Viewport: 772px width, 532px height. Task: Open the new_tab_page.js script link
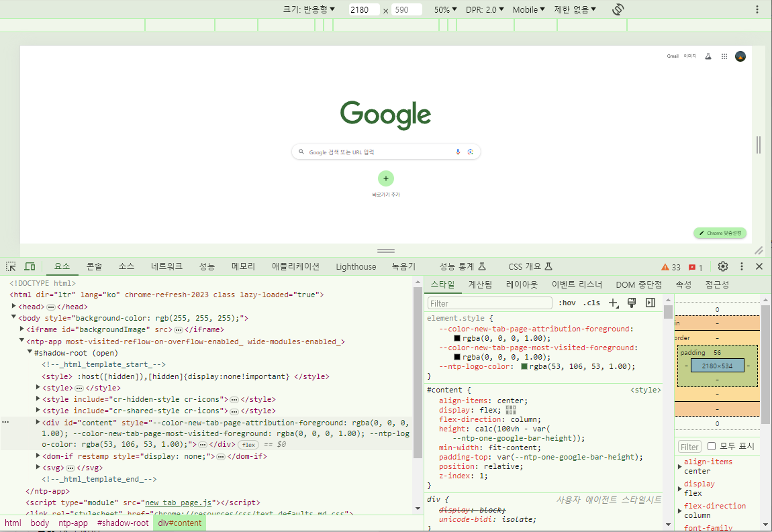tap(178, 502)
